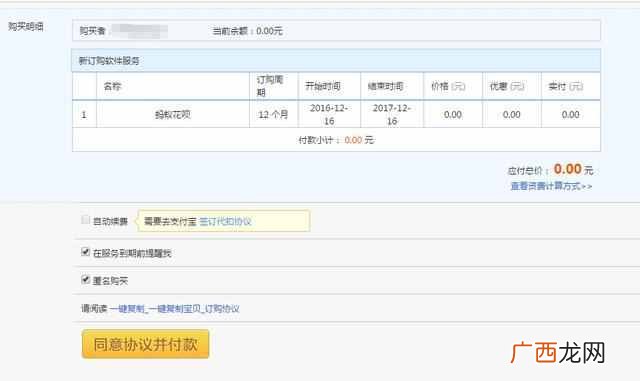Uncheck 在服务到期前提醒我 checkbox
The image size is (640, 381).
click(x=85, y=252)
